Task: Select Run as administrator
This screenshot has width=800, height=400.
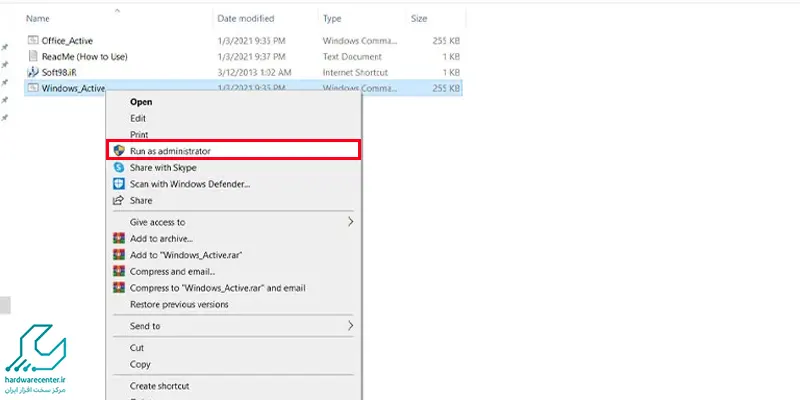Action: (x=234, y=151)
